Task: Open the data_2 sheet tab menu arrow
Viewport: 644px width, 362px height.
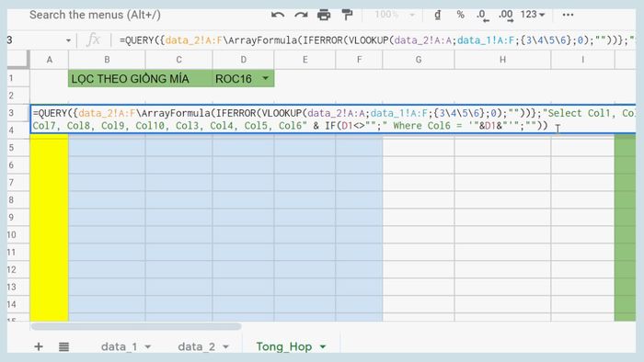Action: (225, 346)
